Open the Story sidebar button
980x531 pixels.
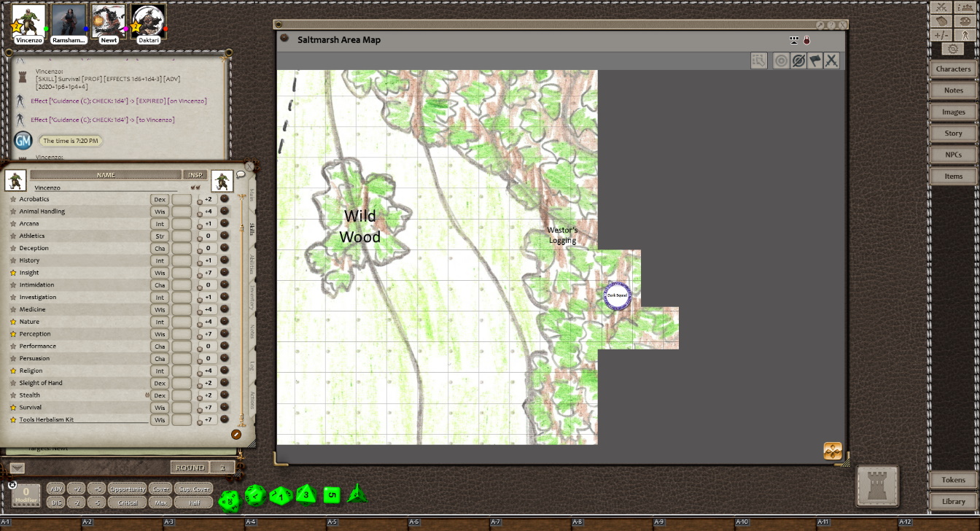click(953, 133)
